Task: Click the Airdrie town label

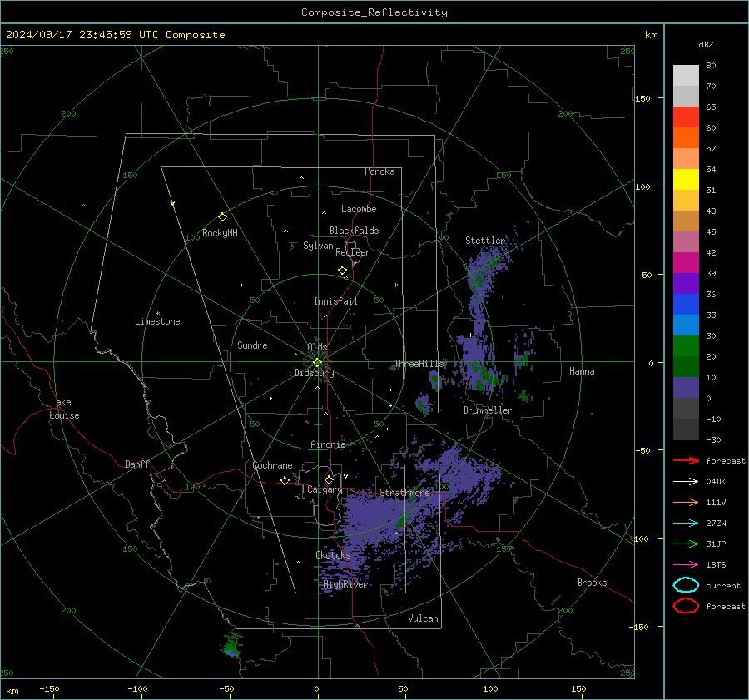Action: 328,444
